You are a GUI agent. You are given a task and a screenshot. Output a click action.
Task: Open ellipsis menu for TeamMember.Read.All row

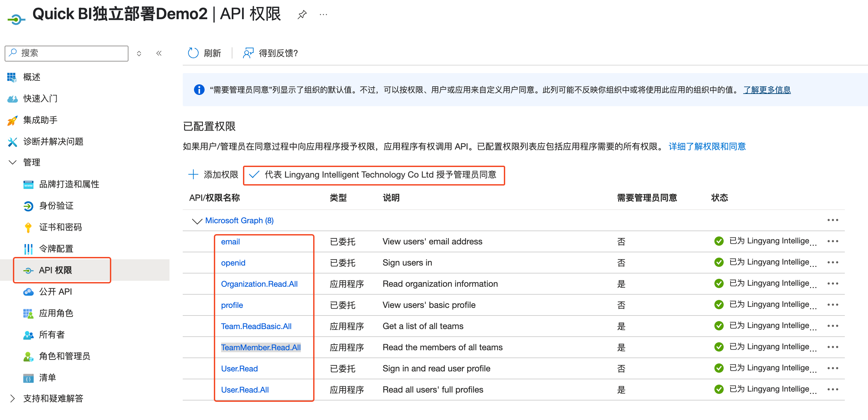click(x=832, y=347)
